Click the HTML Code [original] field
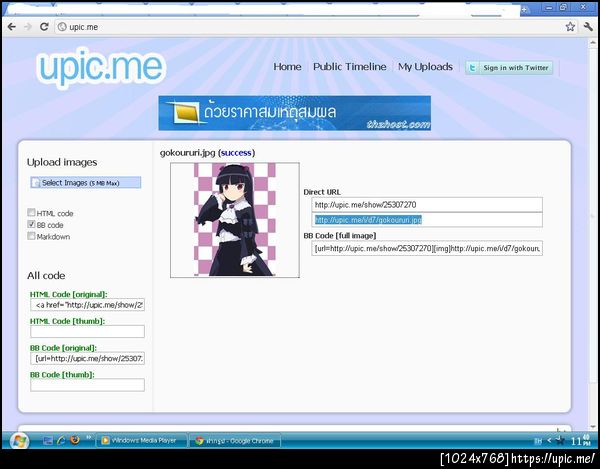The image size is (600, 469). 88,305
